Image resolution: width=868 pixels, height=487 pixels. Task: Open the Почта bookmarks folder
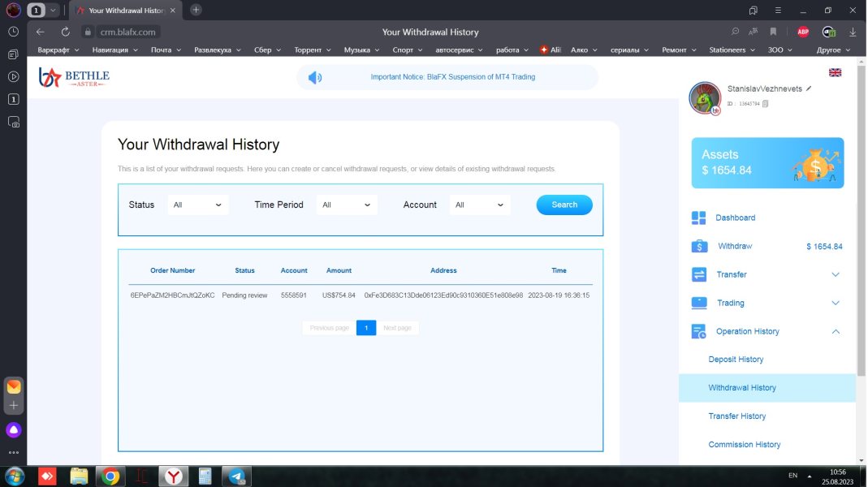(166, 50)
